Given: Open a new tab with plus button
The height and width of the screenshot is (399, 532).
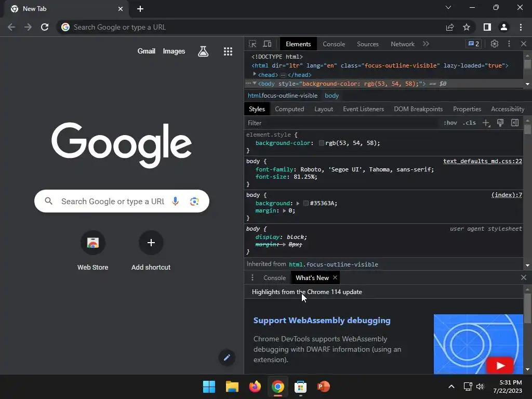Looking at the screenshot, I should pyautogui.click(x=140, y=9).
